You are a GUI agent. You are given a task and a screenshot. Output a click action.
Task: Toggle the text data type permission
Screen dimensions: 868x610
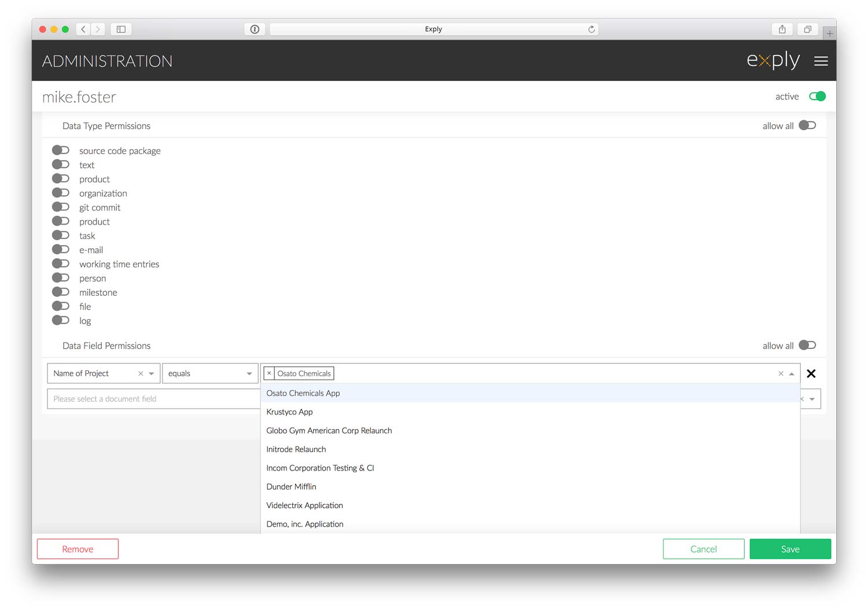point(61,165)
